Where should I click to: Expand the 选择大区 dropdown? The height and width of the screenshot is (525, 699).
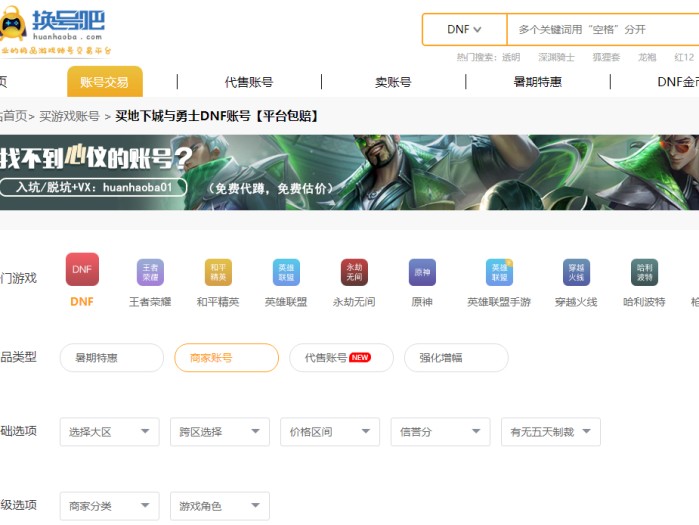tap(109, 431)
